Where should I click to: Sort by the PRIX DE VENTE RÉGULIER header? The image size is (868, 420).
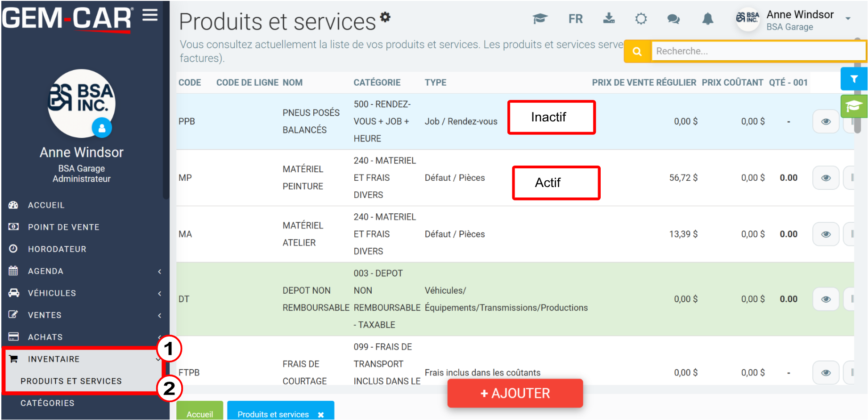pyautogui.click(x=644, y=83)
